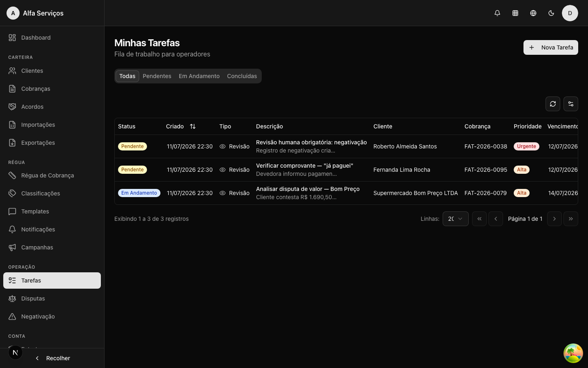Toggle dark mode with the moon icon
The height and width of the screenshot is (368, 588).
point(551,13)
